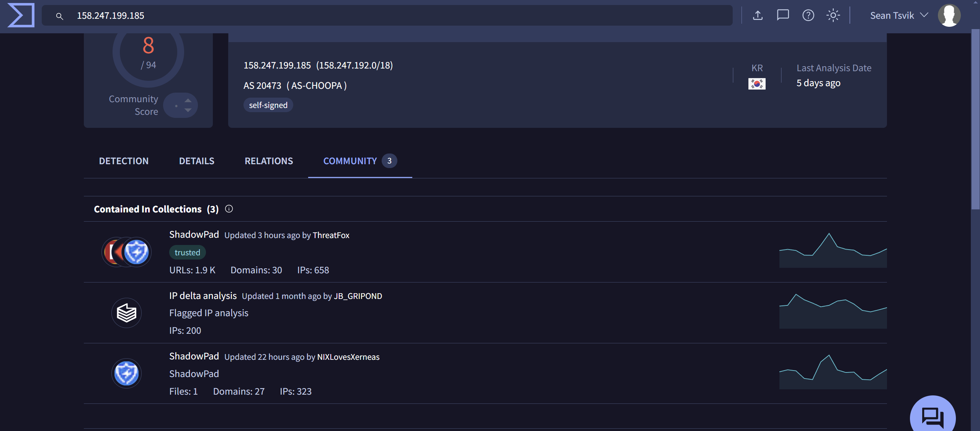
Task: Switch to the RELATIONS tab
Action: click(x=269, y=161)
